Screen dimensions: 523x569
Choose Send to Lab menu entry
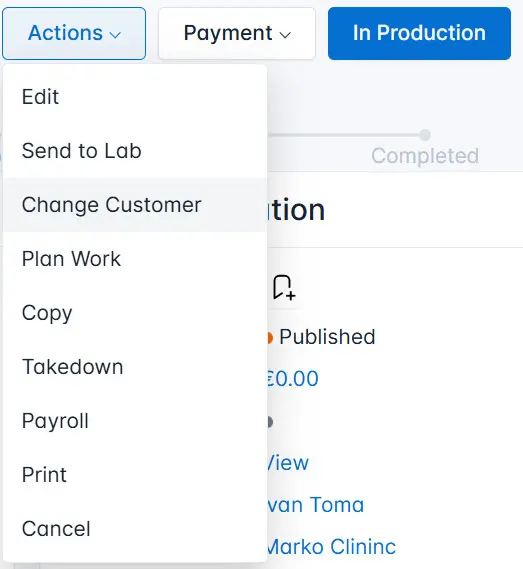pos(135,151)
